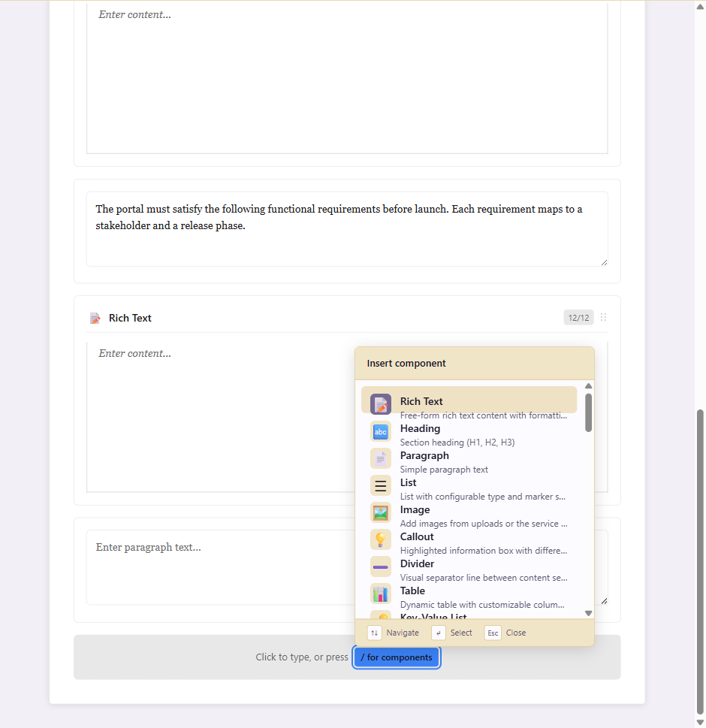Click the Rich Text block header icon

95,318
